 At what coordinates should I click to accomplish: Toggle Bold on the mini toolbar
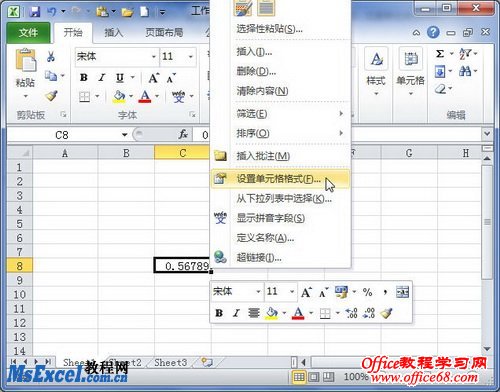coord(219,313)
